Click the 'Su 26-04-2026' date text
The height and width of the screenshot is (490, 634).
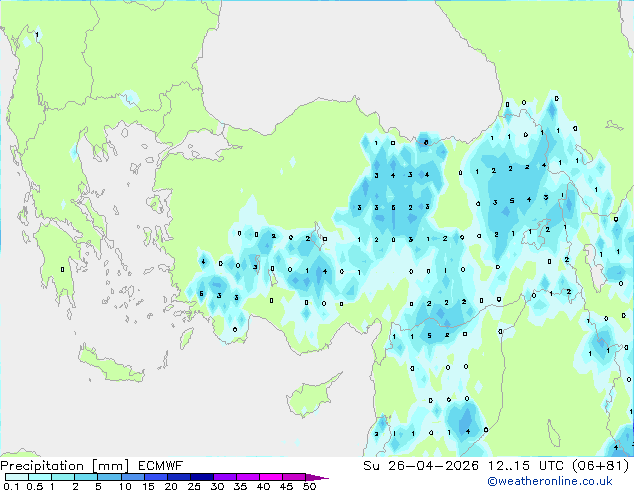(421, 466)
